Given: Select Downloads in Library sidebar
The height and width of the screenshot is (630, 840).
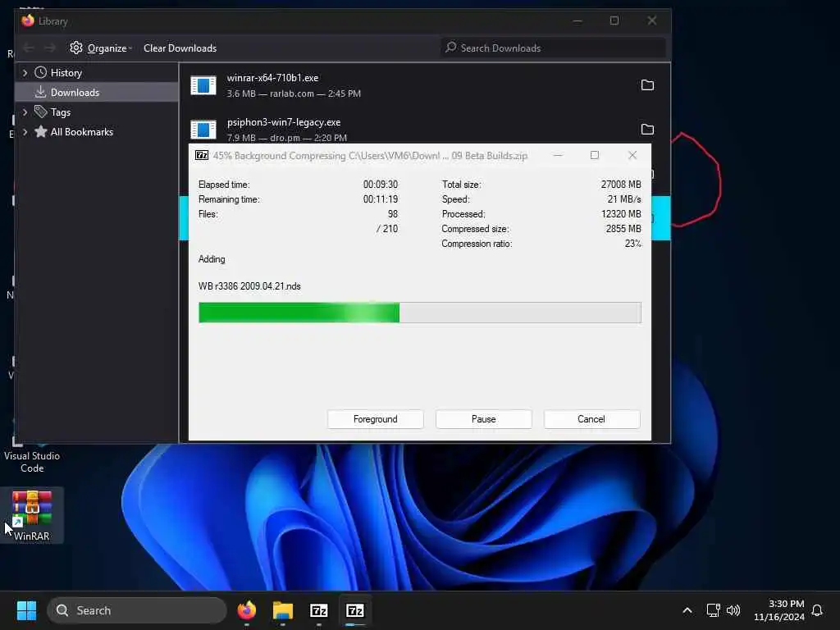Looking at the screenshot, I should (x=97, y=92).
